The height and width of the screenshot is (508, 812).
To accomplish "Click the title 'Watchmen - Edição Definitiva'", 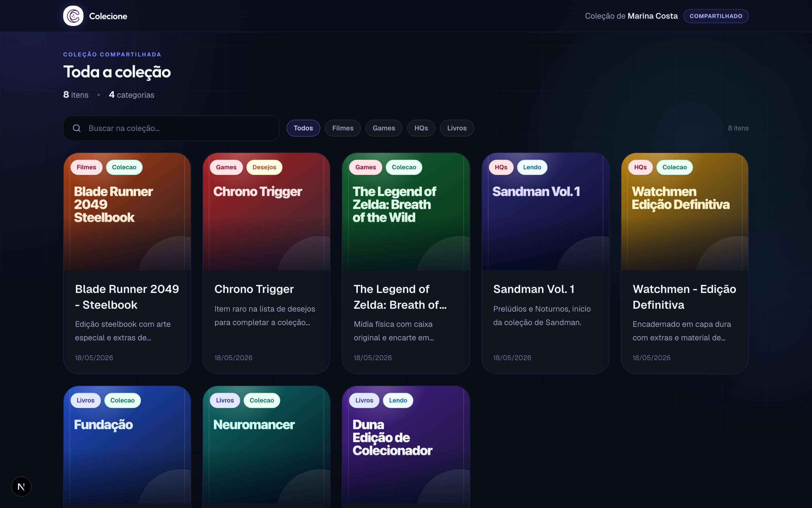I will (684, 297).
